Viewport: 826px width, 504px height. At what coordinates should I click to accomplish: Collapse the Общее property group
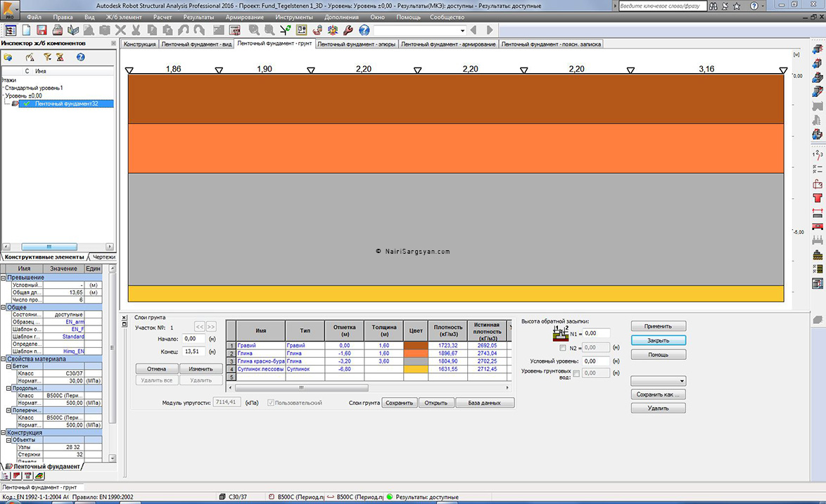[x=3, y=306]
